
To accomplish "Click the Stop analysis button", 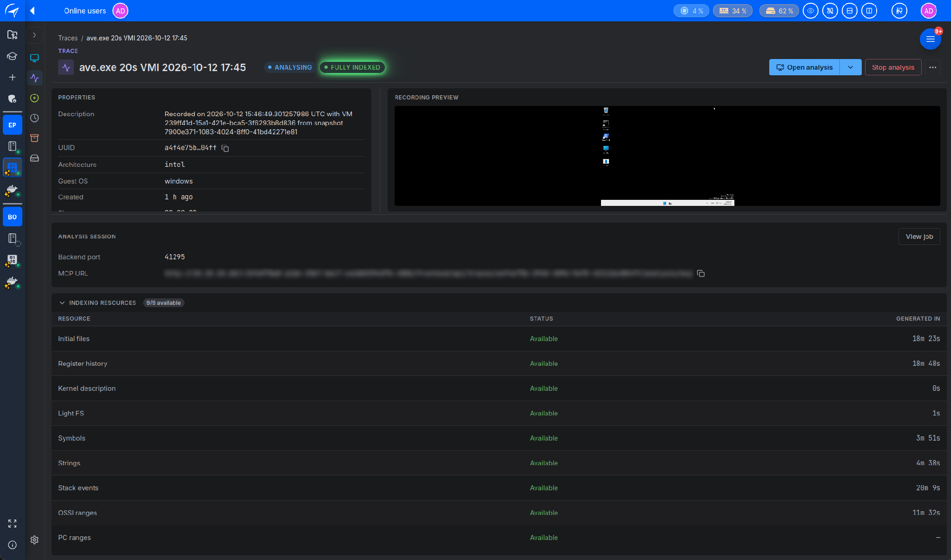I will 893,67.
